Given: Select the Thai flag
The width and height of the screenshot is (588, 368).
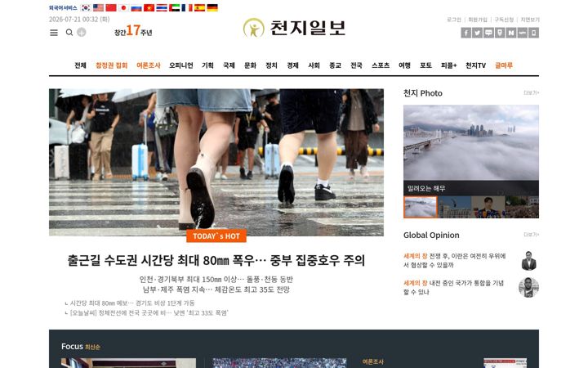Looking at the screenshot, I should pyautogui.click(x=162, y=7).
